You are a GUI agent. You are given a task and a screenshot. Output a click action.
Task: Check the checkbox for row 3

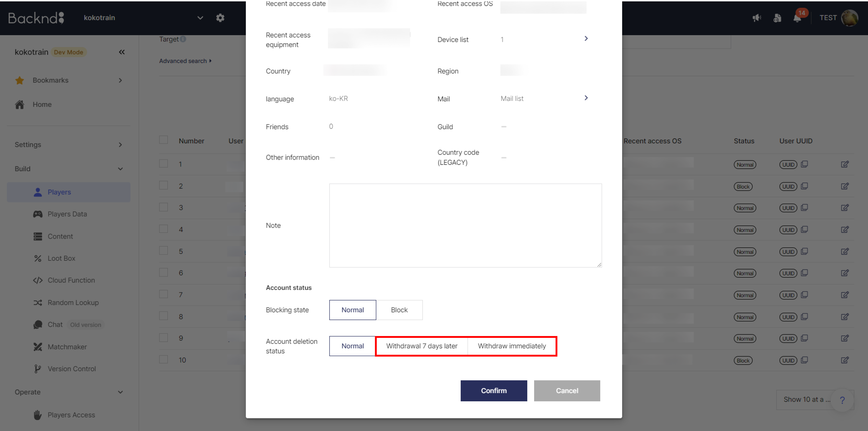pos(163,207)
